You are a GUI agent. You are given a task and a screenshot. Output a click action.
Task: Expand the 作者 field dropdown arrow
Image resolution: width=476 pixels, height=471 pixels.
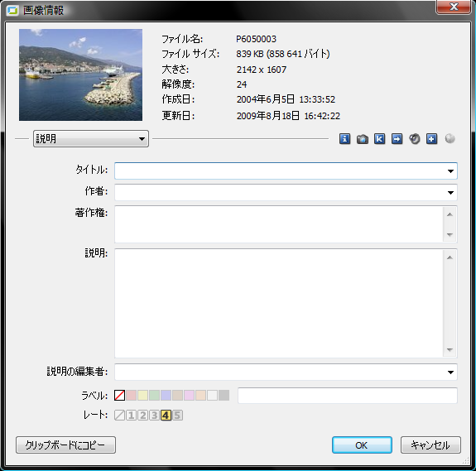(450, 192)
